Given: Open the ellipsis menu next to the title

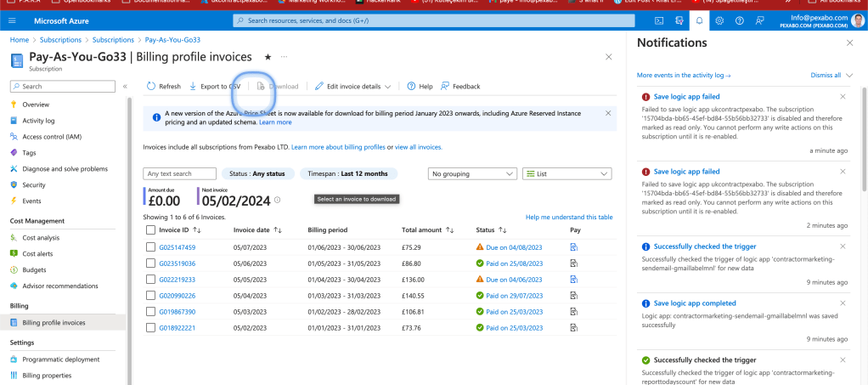Looking at the screenshot, I should 284,56.
